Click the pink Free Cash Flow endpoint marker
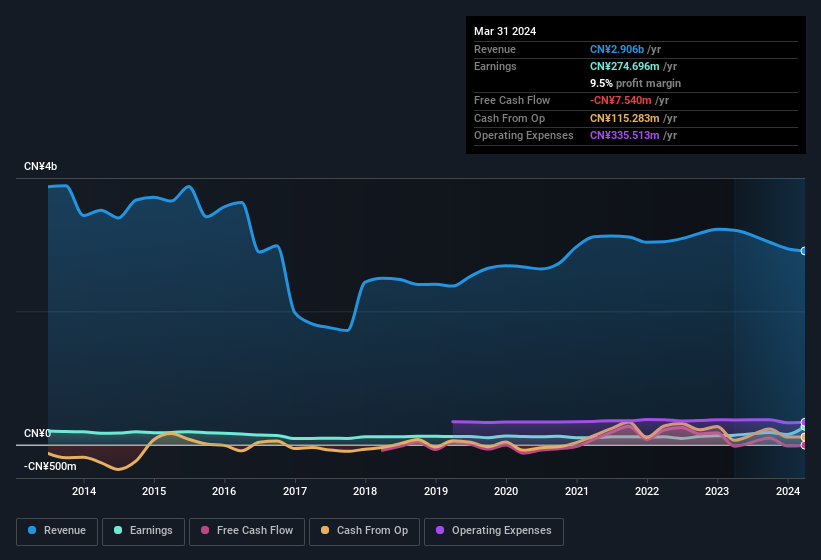The image size is (821, 560). tap(804, 445)
